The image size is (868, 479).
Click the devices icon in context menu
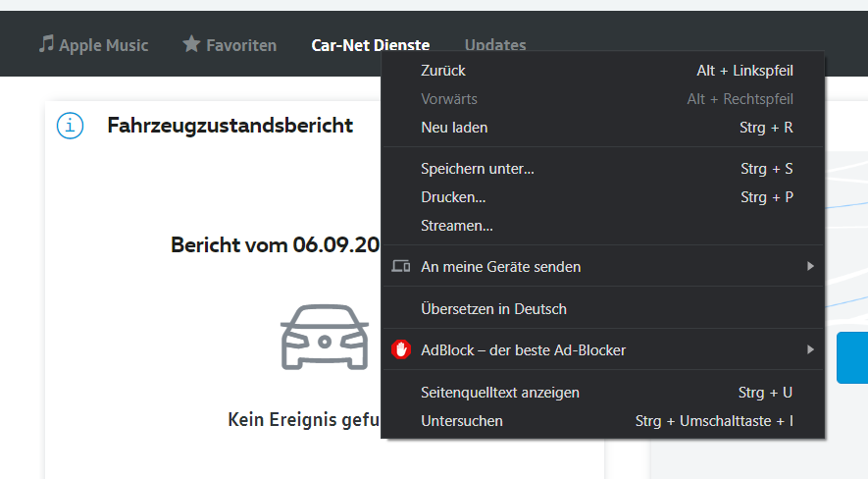tap(400, 267)
